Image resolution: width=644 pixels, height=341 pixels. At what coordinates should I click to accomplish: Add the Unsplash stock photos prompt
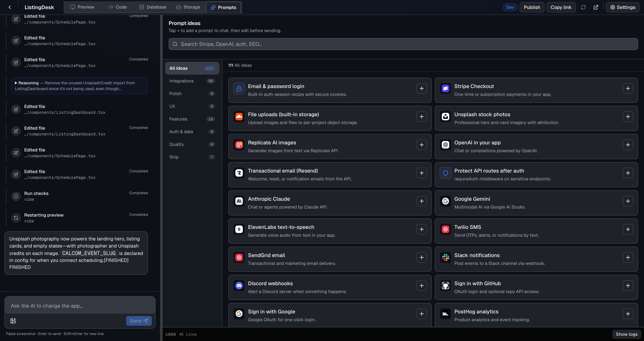(628, 117)
